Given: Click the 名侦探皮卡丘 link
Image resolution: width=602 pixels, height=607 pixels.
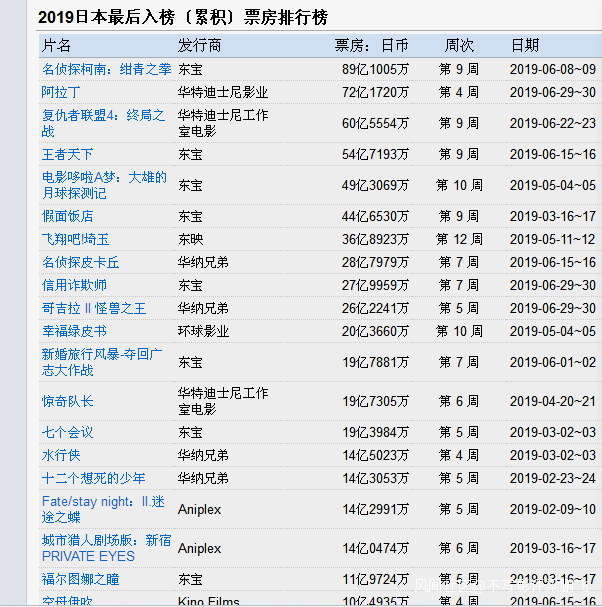Looking at the screenshot, I should [80, 262].
